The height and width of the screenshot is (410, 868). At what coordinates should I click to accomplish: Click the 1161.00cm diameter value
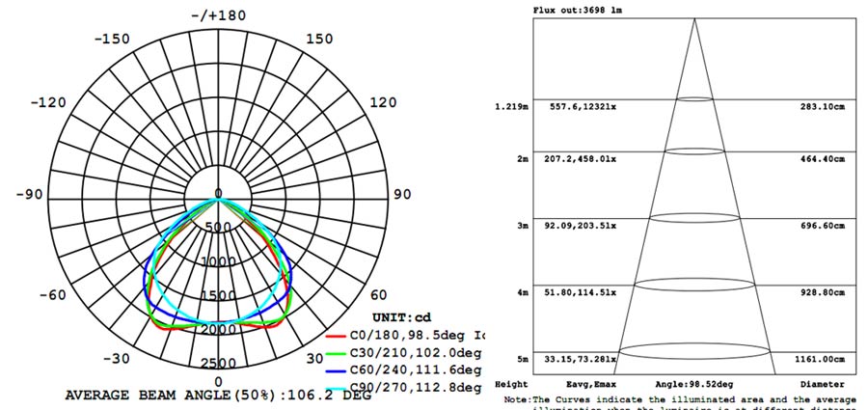(818, 359)
